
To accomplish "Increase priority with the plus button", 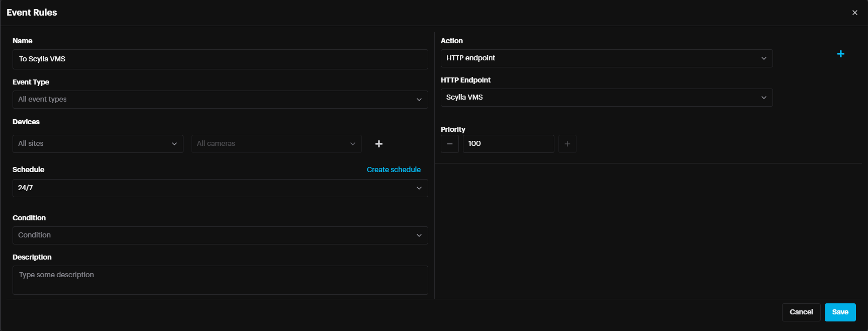I will (567, 144).
